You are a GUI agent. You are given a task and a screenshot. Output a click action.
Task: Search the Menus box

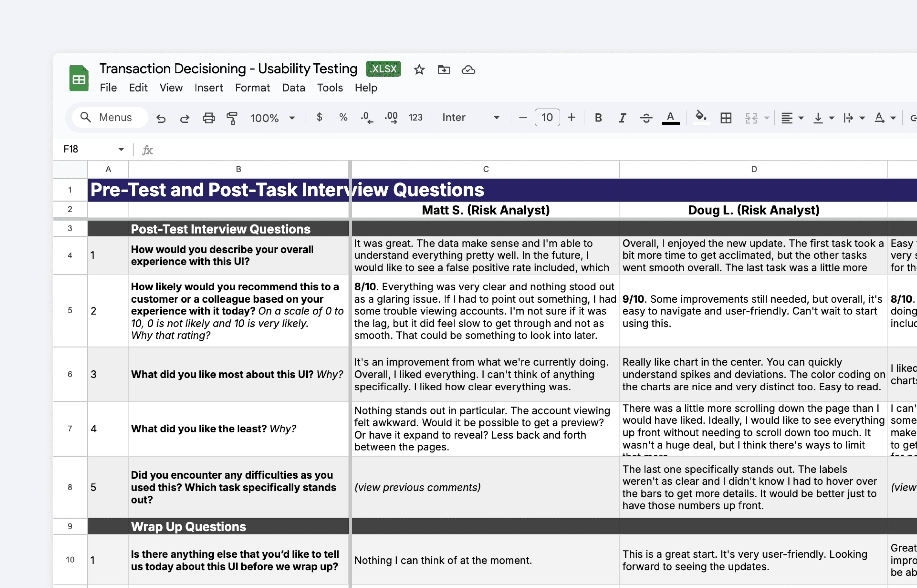(110, 117)
